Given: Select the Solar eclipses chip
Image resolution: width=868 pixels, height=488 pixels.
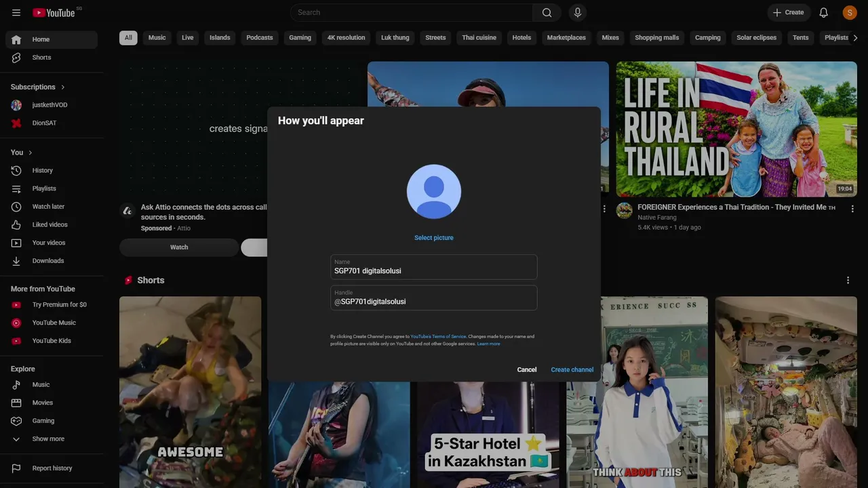Looking at the screenshot, I should 757,38.
